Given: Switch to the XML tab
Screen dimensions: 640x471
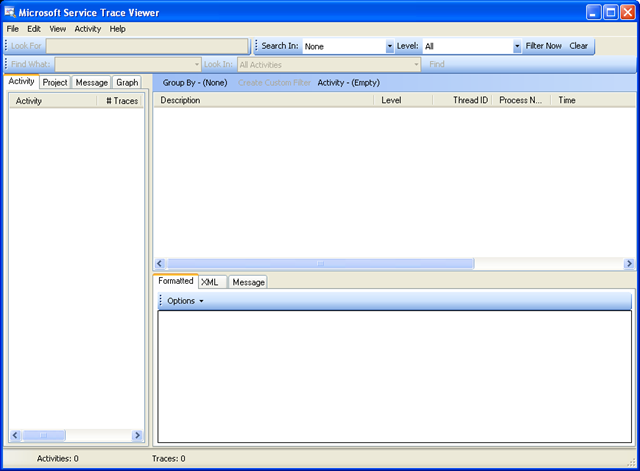Looking at the screenshot, I should [212, 282].
